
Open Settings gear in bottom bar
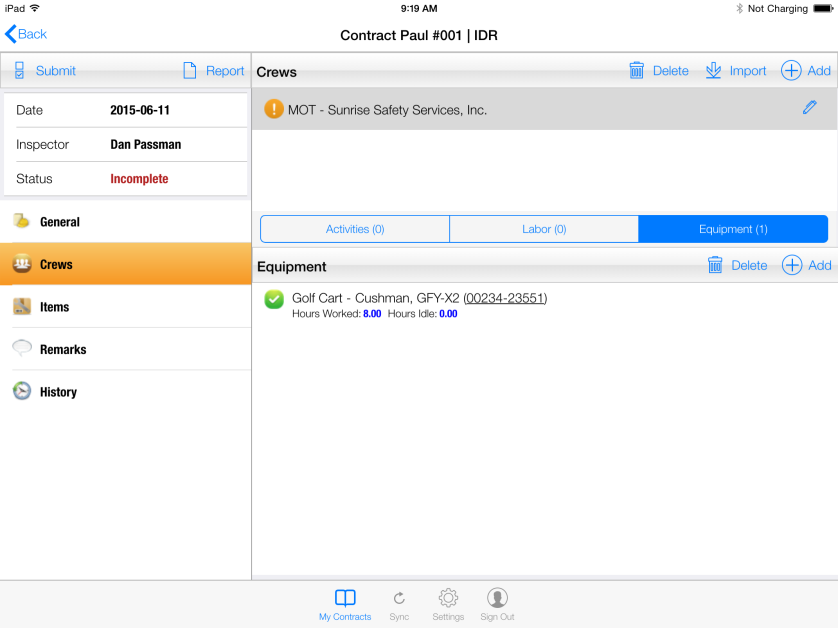click(x=448, y=599)
